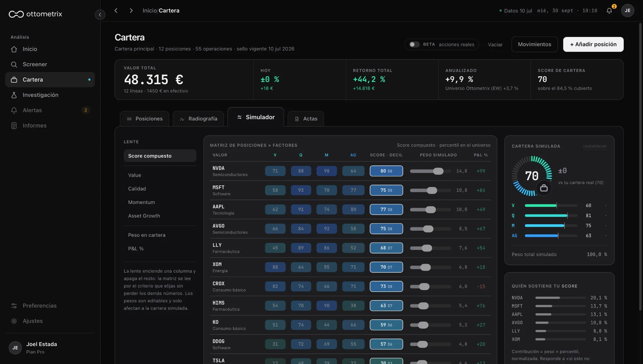Click the briefcase icon on the score gauge
Image resolution: width=643 pixels, height=364 pixels.
coord(544,188)
